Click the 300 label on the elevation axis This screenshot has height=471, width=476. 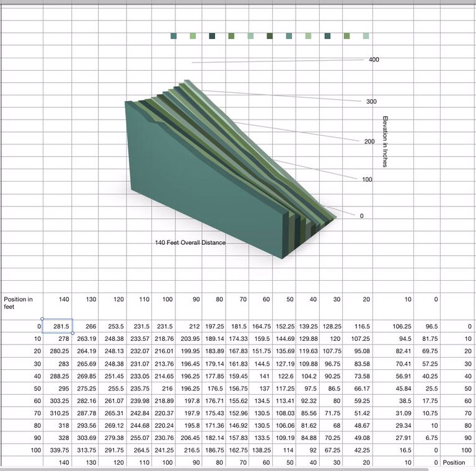[x=370, y=102]
